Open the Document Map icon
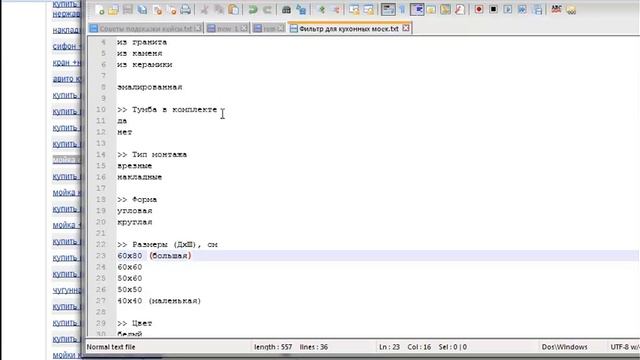 pos(445,9)
